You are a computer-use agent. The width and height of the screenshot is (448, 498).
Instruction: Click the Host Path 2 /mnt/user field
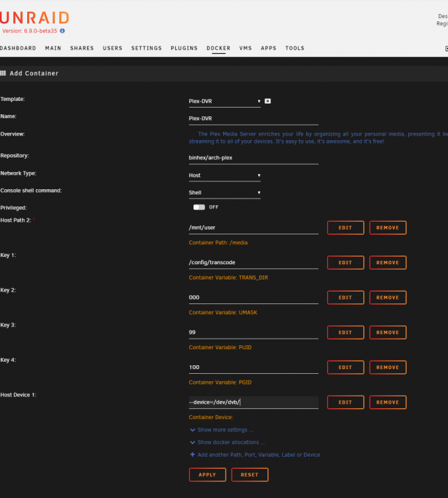pos(254,228)
